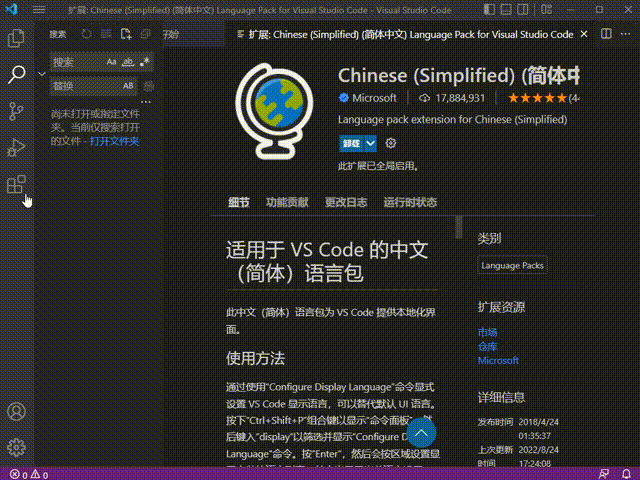Select the Search view icon
This screenshot has width=640, height=480.
pyautogui.click(x=16, y=74)
